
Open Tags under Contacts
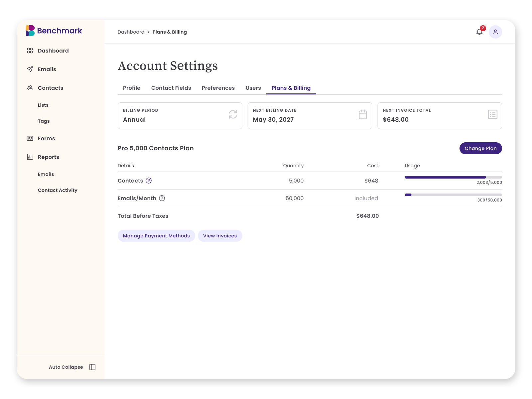[44, 121]
